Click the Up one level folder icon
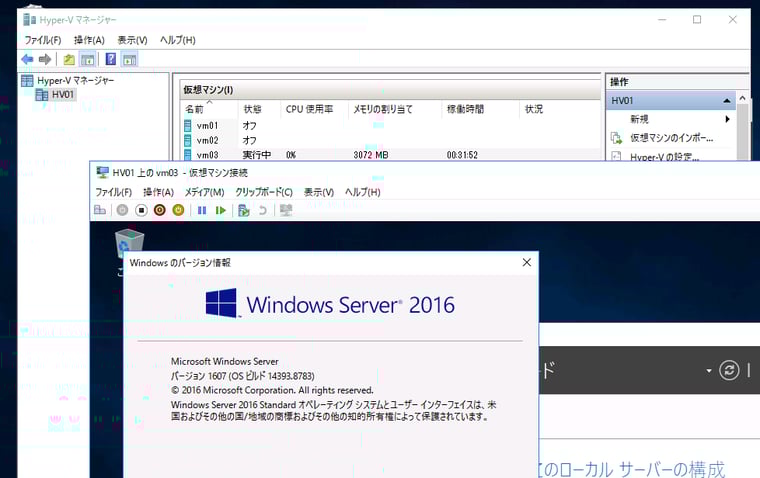Screen dimensions: 760x478 (x=69, y=59)
